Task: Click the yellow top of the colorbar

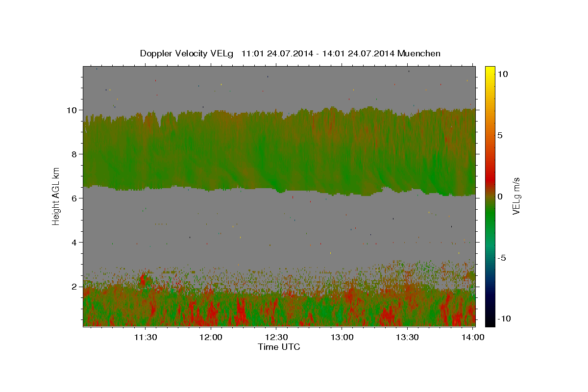Action: [x=490, y=71]
